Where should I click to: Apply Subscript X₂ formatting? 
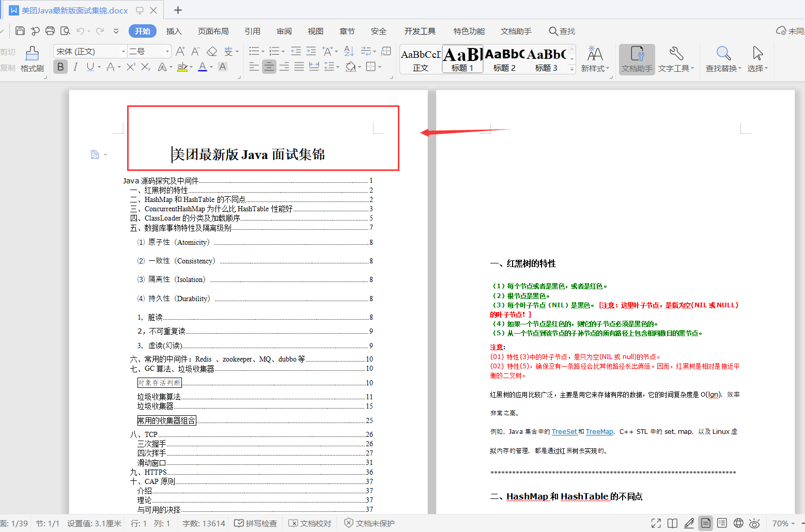146,67
